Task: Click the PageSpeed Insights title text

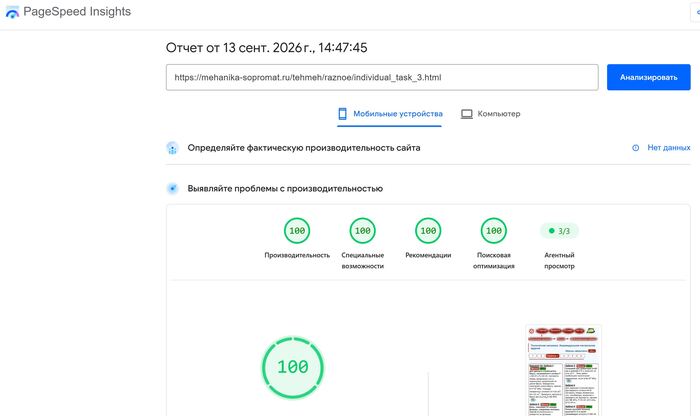Action: [77, 12]
